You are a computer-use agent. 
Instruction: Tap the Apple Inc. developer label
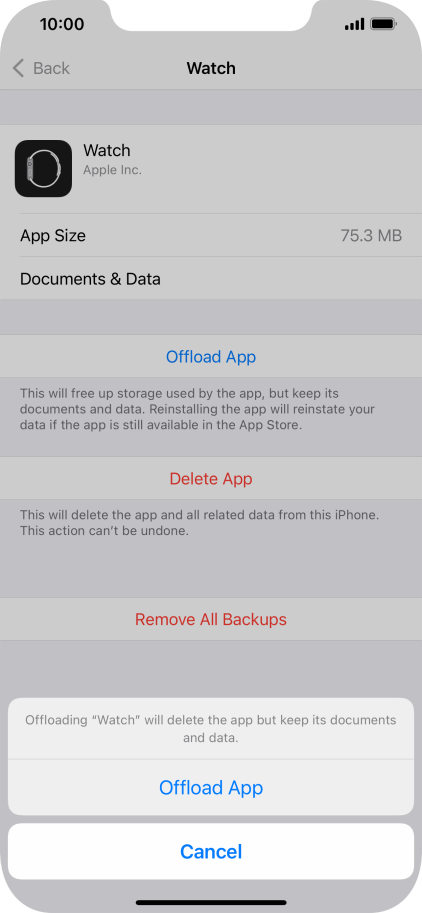pos(112,171)
